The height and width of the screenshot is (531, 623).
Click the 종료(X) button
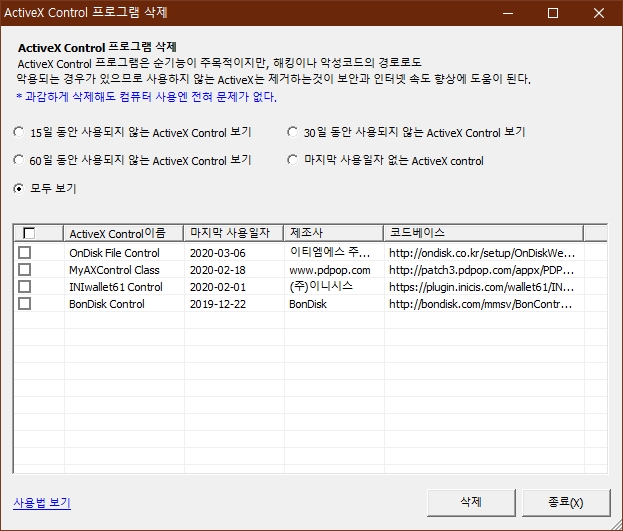tap(566, 502)
